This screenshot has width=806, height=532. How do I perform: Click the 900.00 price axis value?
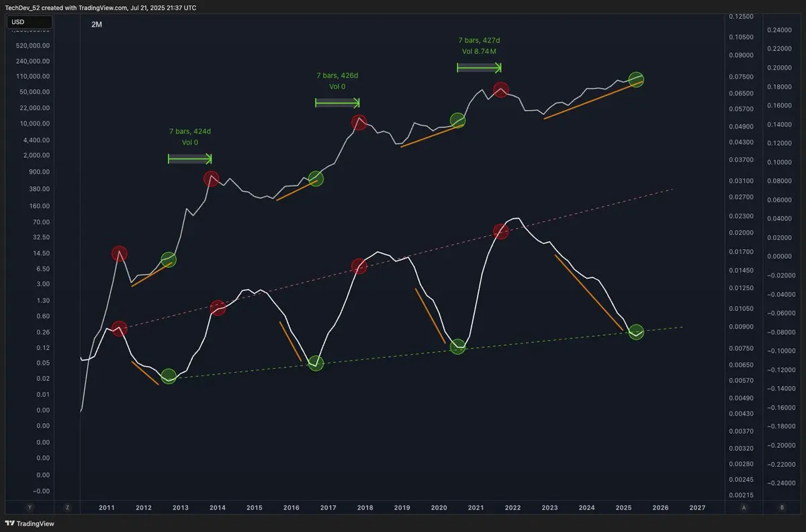(x=40, y=171)
